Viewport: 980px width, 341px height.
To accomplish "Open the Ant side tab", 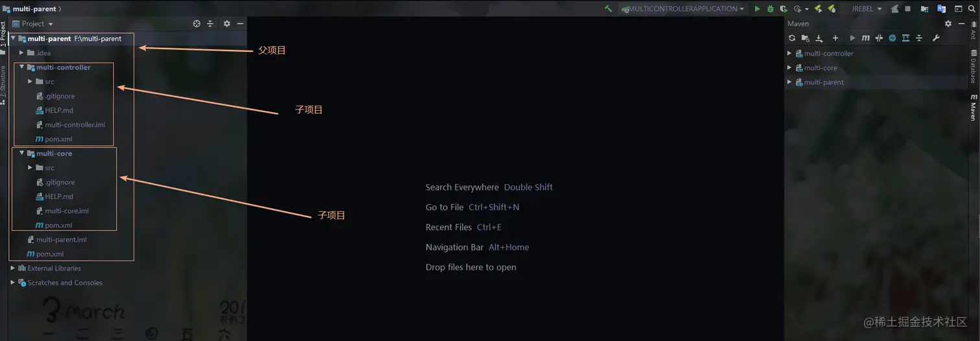I will (974, 29).
